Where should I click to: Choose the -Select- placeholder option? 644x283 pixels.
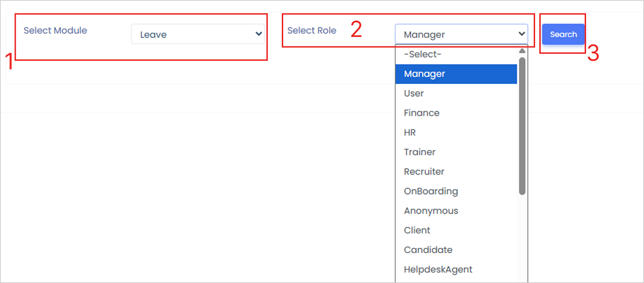422,54
